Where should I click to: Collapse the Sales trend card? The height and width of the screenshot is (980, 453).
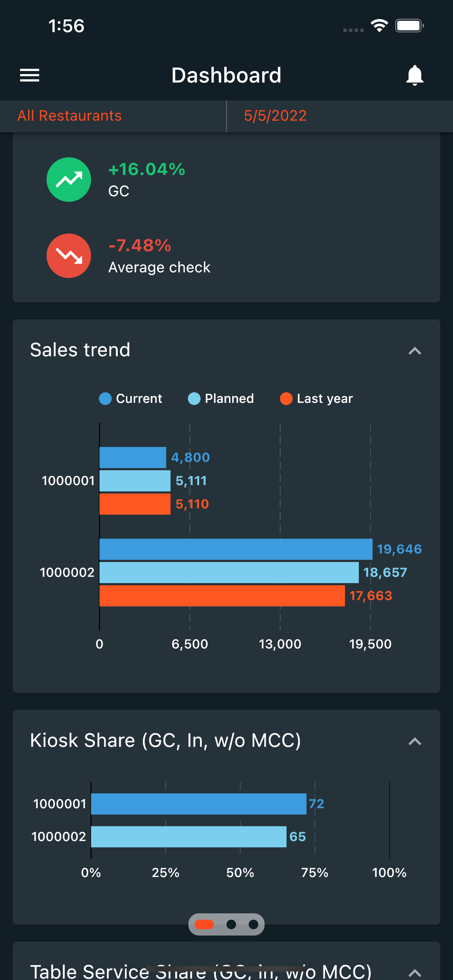tap(415, 351)
